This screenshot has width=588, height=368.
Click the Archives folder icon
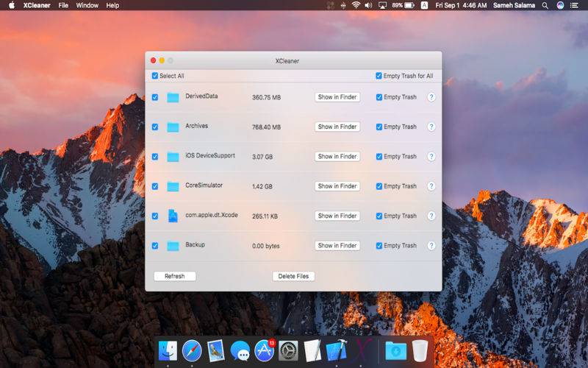click(x=173, y=127)
